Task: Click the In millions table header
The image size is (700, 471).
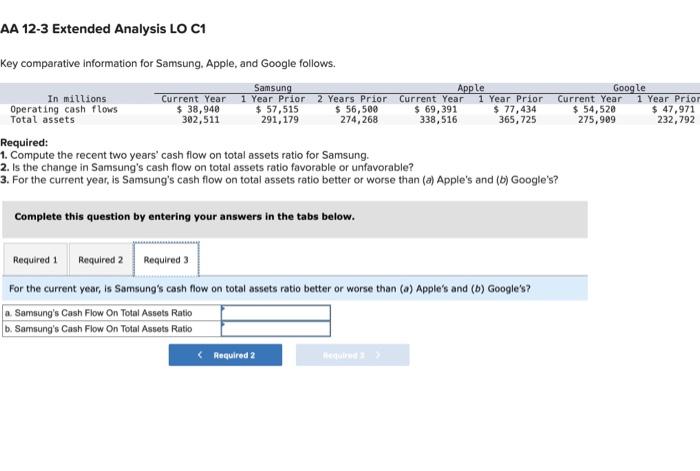Action: [77, 99]
